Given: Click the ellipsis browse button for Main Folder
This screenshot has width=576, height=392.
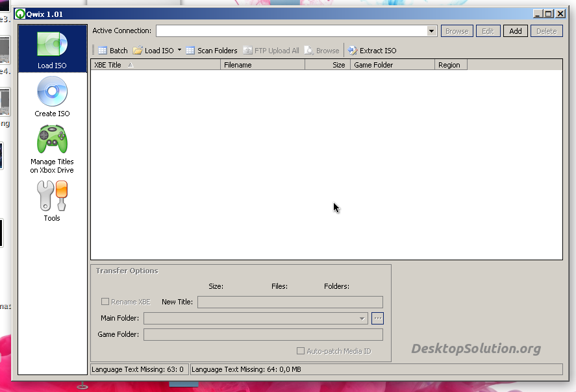Looking at the screenshot, I should pos(378,318).
